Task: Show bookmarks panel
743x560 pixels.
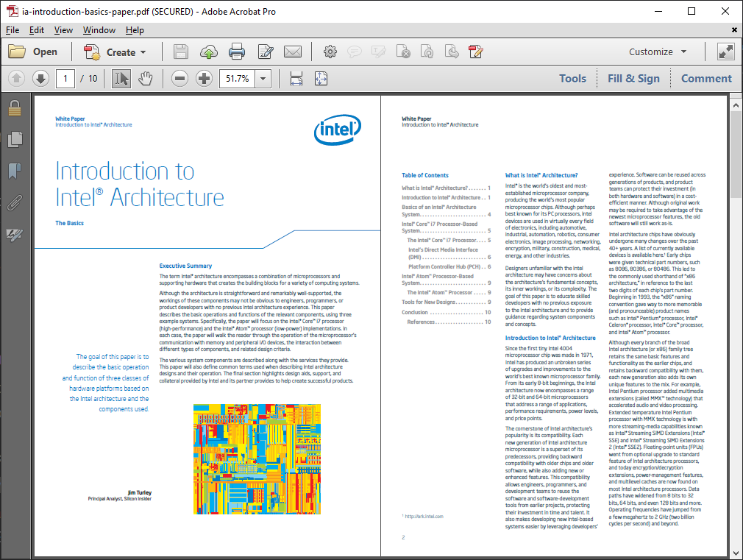Action: [15, 171]
